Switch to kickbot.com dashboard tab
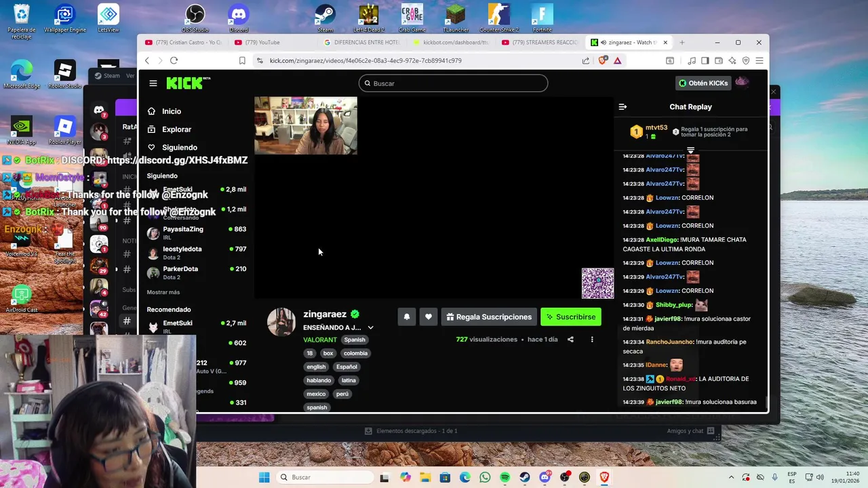868x488 pixels. [x=451, y=43]
